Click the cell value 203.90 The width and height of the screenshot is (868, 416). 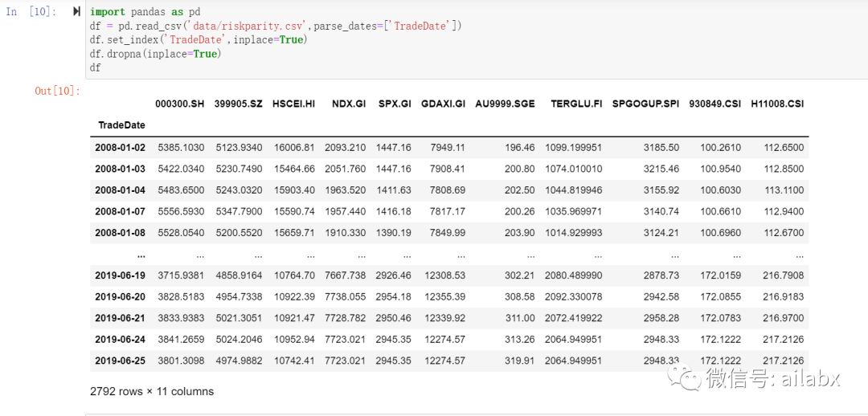coord(520,232)
